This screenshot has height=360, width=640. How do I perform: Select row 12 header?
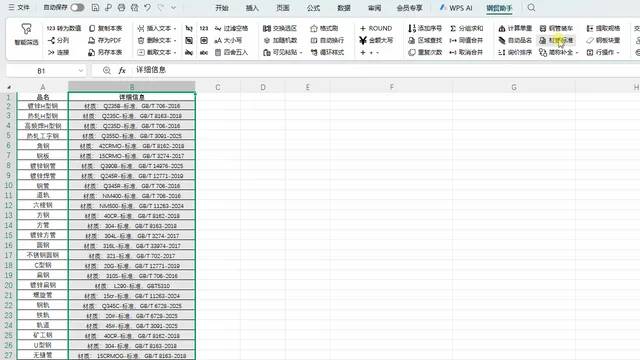point(9,205)
